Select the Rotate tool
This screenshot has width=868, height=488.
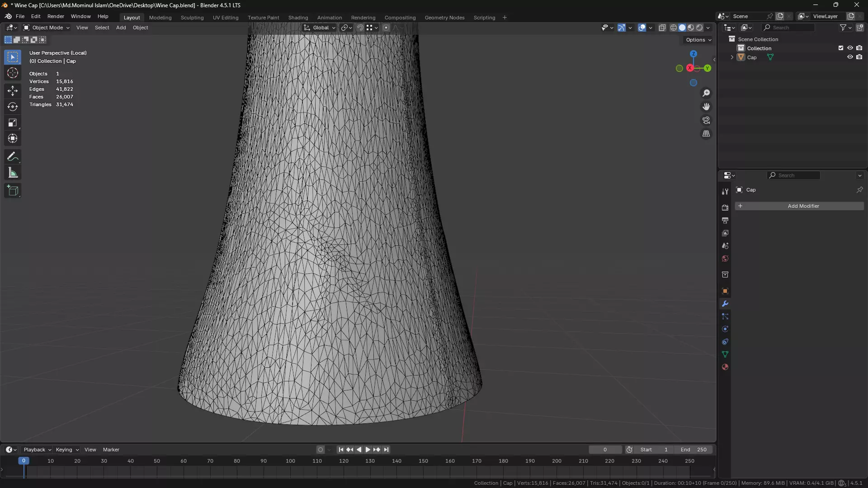point(13,107)
